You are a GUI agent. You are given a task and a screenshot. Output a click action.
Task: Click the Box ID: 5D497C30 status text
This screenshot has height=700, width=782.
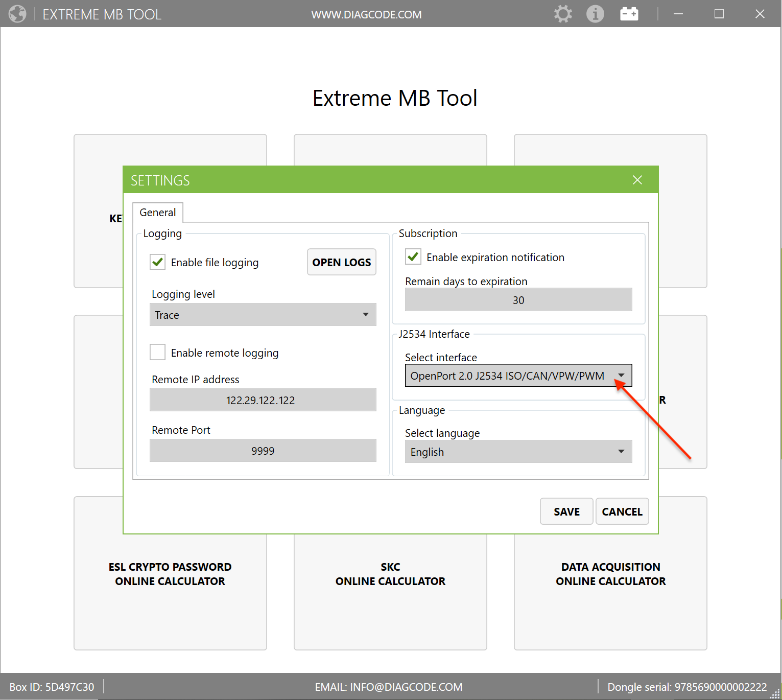pos(52,687)
